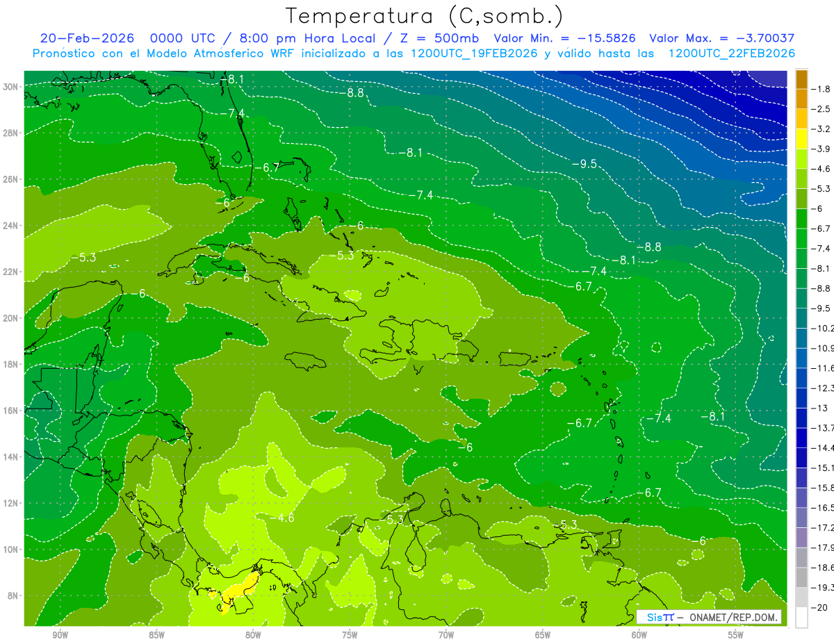The height and width of the screenshot is (644, 834).
Task: Click the 90W longitude axis label
Action: coord(60,636)
